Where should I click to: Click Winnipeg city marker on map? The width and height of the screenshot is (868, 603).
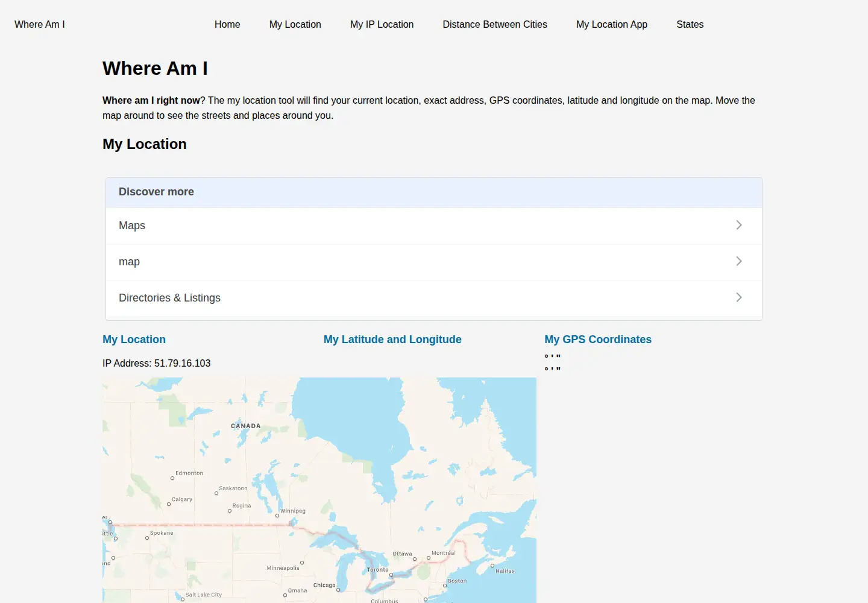[277, 516]
